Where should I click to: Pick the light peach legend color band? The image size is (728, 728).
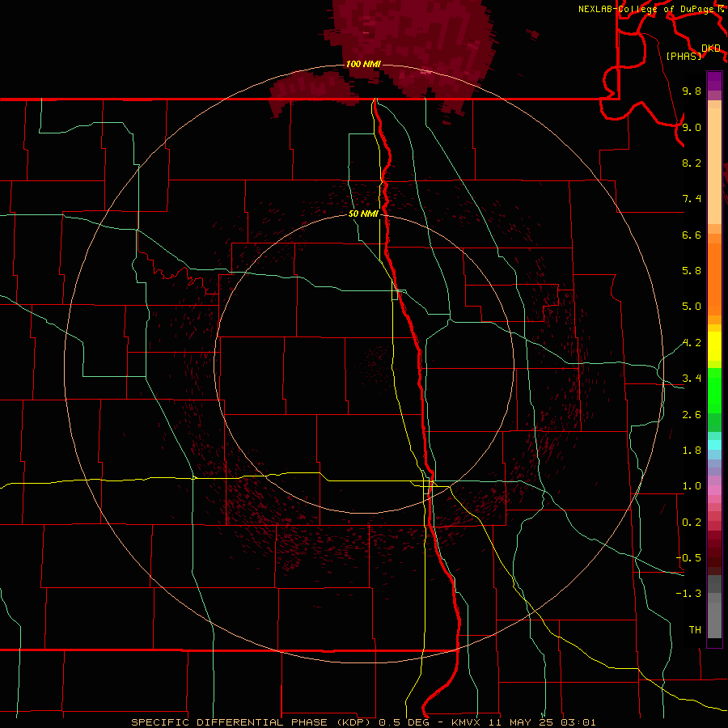(x=714, y=166)
